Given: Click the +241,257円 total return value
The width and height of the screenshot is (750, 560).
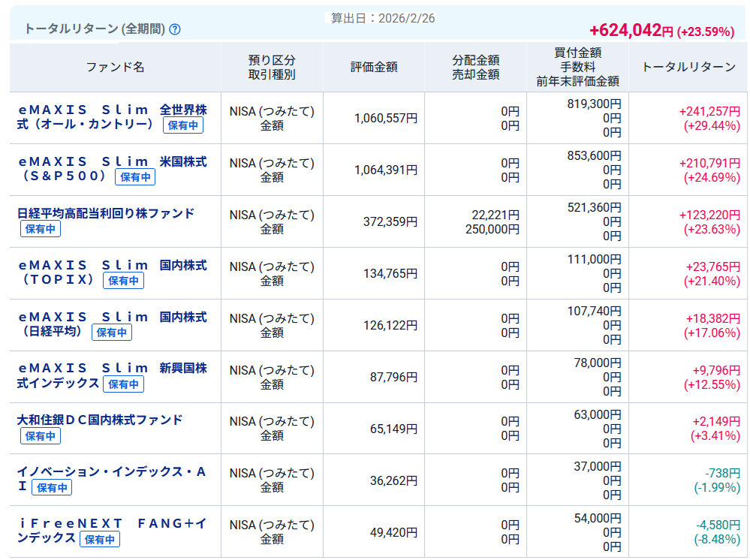Looking at the screenshot, I should coord(709,111).
